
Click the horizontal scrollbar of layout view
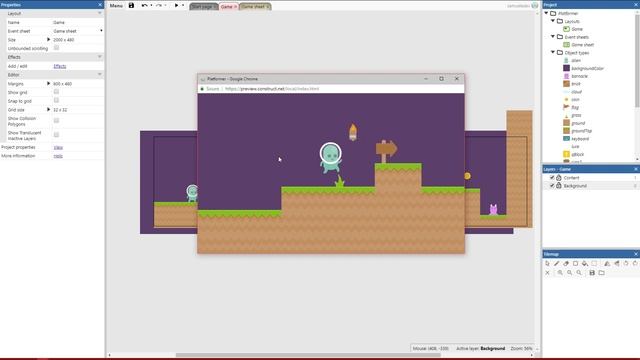coord(308,355)
